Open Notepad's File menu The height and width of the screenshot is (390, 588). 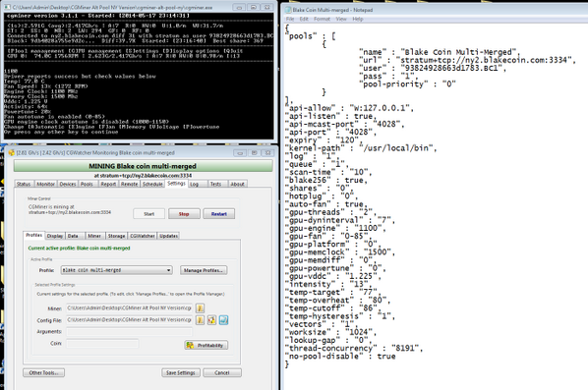coord(290,19)
